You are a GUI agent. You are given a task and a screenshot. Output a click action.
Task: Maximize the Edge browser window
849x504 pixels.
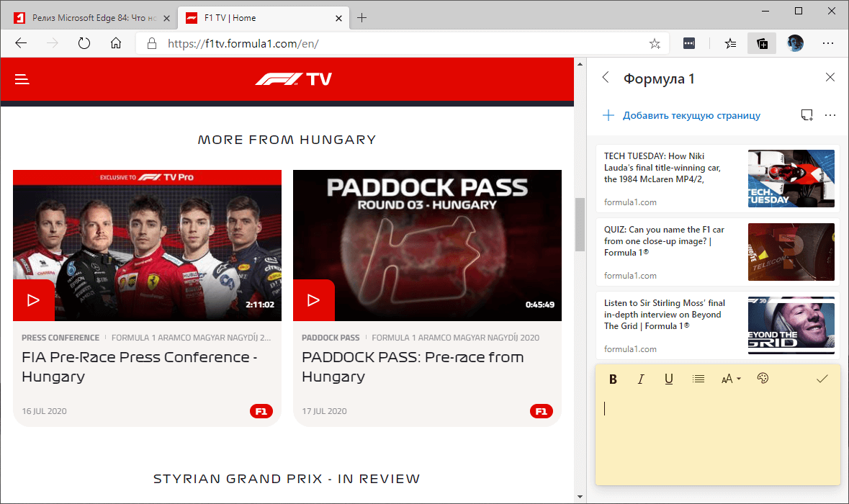tap(799, 11)
